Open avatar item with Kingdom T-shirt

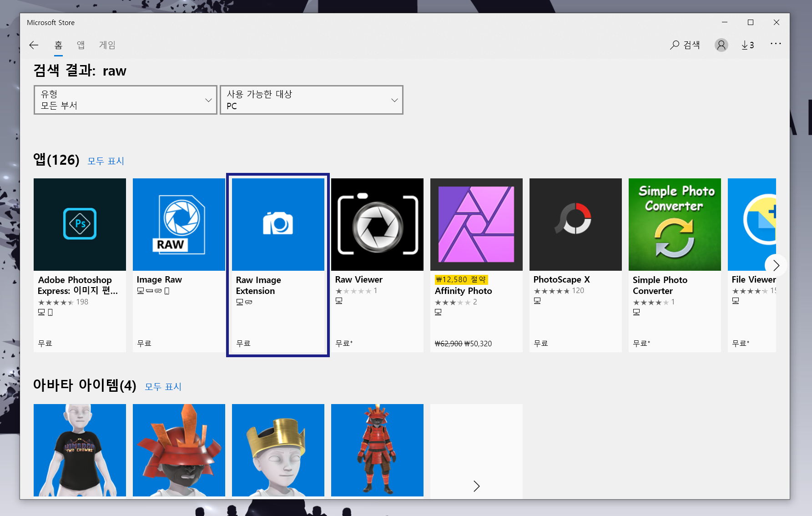[x=80, y=450]
